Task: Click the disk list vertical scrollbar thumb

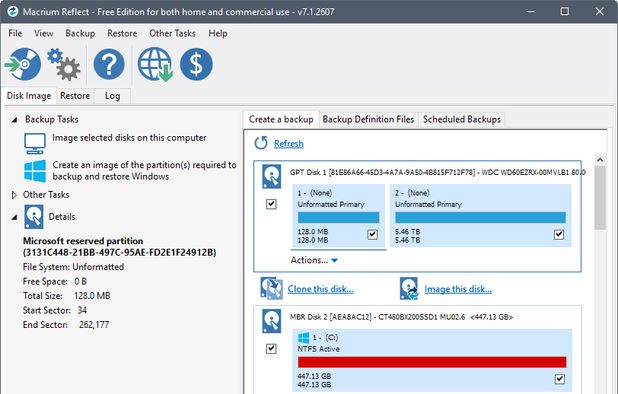Action: 600,197
